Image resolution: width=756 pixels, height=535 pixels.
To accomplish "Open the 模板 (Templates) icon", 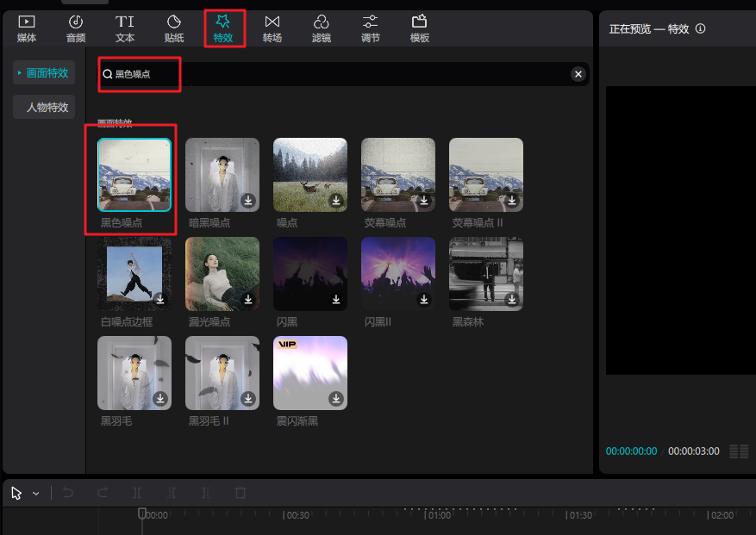I will pos(420,28).
